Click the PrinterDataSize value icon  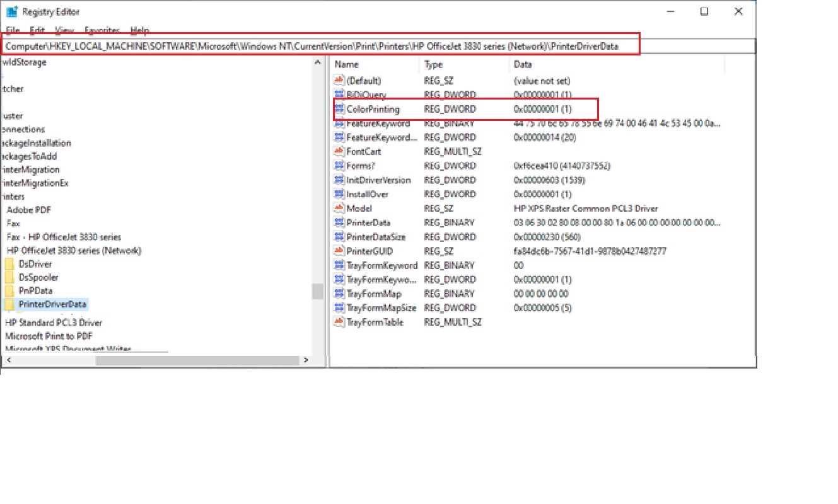(x=339, y=237)
